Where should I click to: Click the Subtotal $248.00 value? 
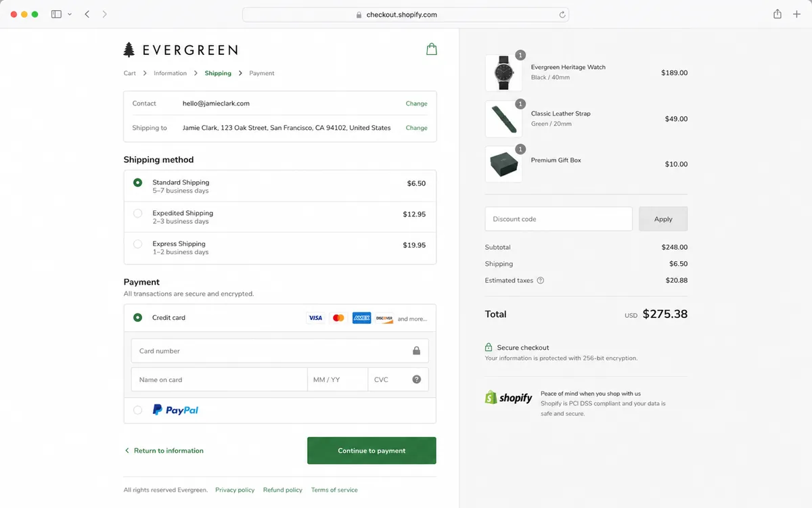tap(674, 248)
